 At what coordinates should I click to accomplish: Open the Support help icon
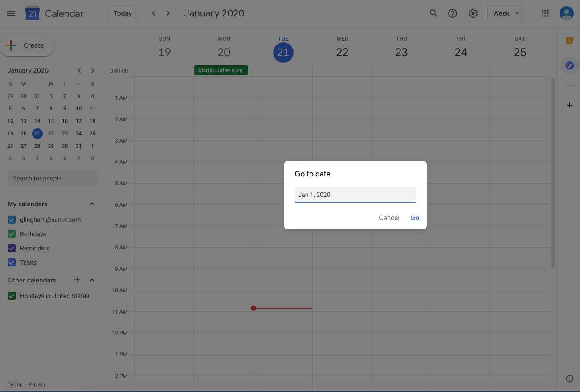453,13
